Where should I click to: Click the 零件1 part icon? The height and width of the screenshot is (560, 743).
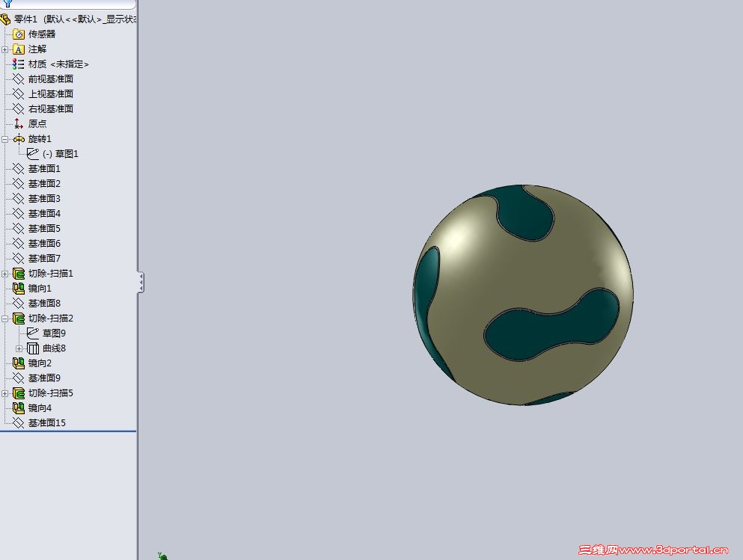pyautogui.click(x=4, y=19)
